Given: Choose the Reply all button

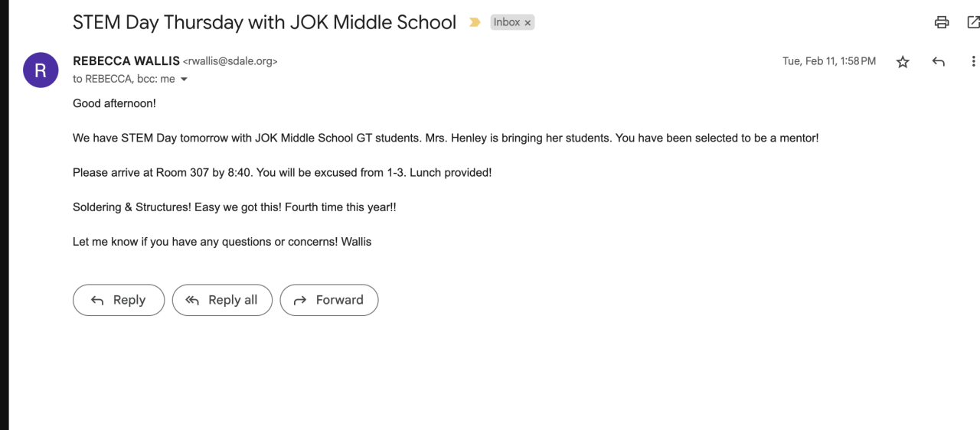Looking at the screenshot, I should [x=222, y=300].
